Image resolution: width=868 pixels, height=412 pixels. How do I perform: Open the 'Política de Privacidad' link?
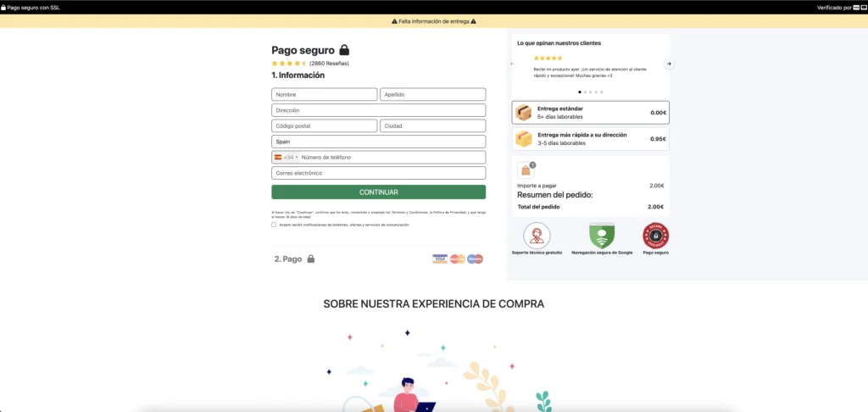tap(448, 212)
